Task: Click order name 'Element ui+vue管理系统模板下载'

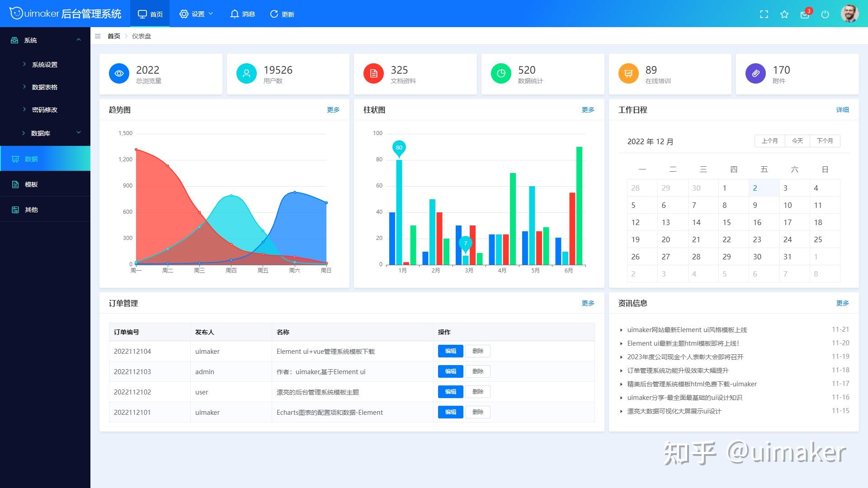Action: (x=325, y=352)
